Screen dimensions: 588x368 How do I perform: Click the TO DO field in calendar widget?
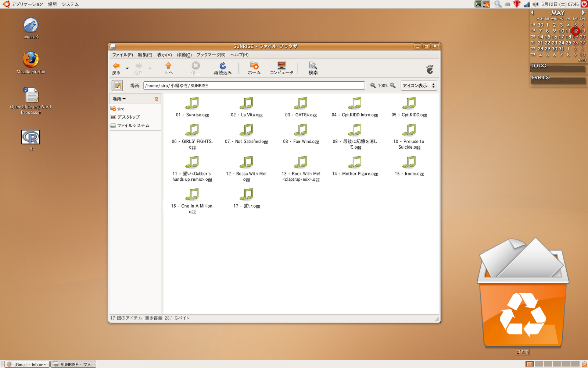pos(558,68)
